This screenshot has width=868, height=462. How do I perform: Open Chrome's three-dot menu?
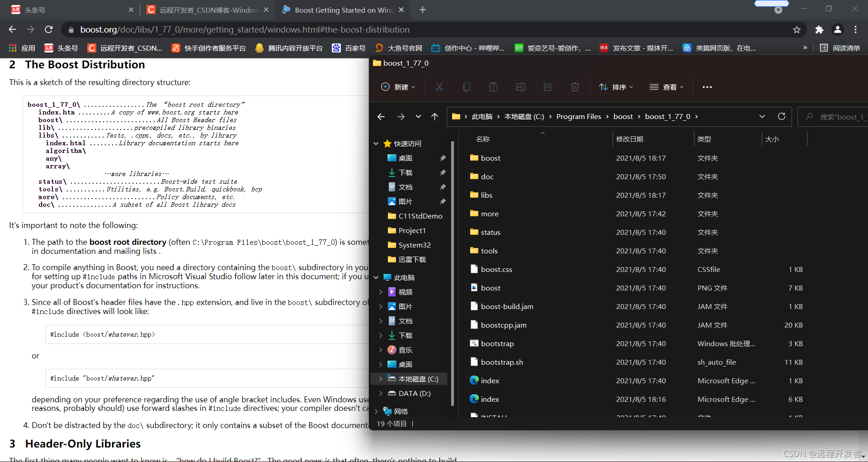pos(855,29)
